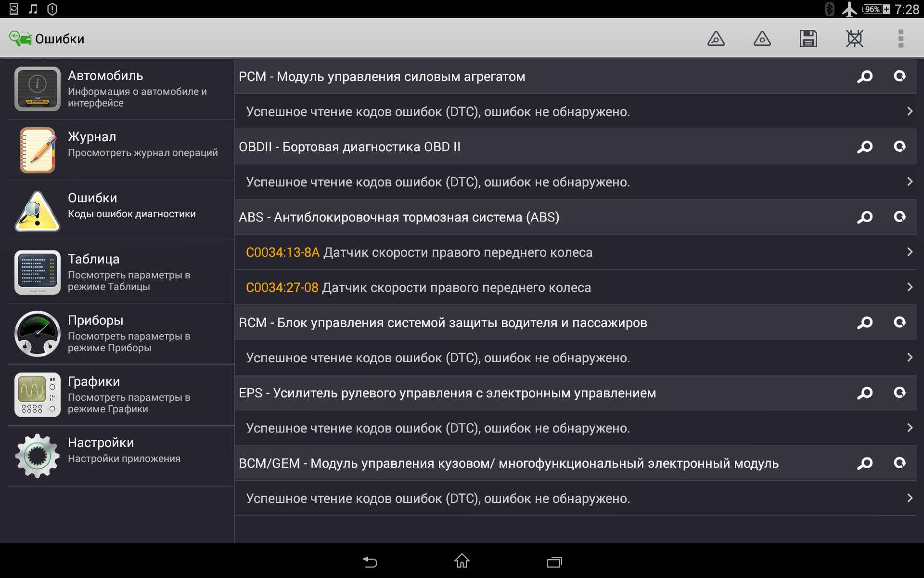Read RCM module errors with magnifier icon
924x578 pixels.
click(865, 323)
